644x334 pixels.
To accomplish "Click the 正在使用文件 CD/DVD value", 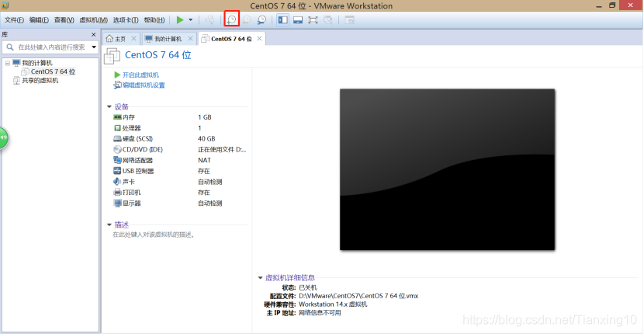I will tap(222, 149).
